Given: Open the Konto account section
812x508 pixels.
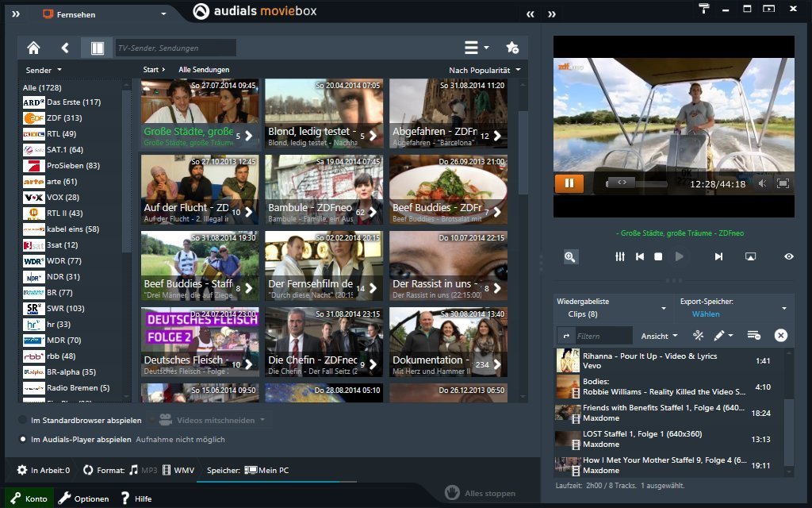Looking at the screenshot, I should (x=29, y=498).
